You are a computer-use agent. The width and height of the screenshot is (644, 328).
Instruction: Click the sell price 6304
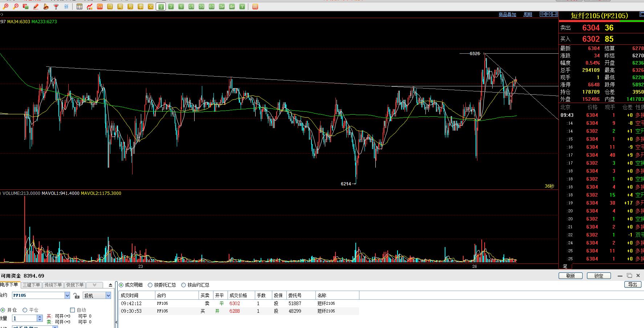pos(591,28)
